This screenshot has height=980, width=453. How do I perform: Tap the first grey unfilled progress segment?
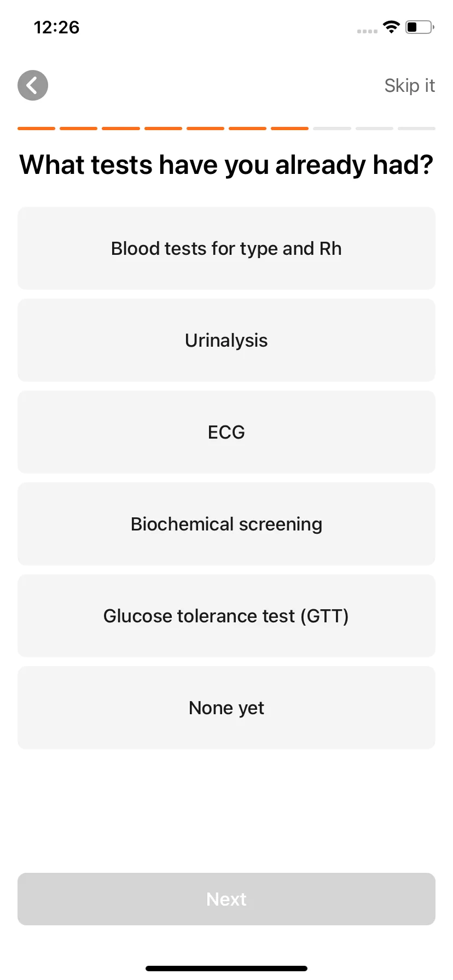pyautogui.click(x=332, y=129)
